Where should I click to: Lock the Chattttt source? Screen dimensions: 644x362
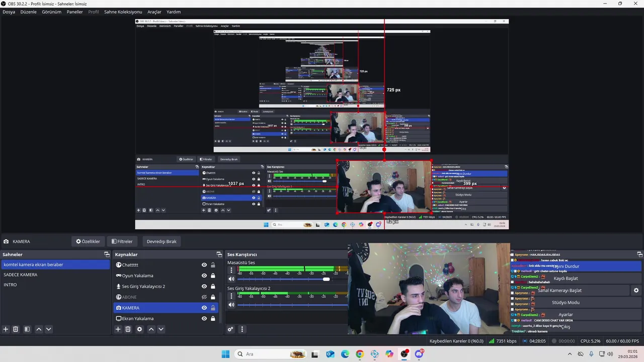tap(213, 265)
